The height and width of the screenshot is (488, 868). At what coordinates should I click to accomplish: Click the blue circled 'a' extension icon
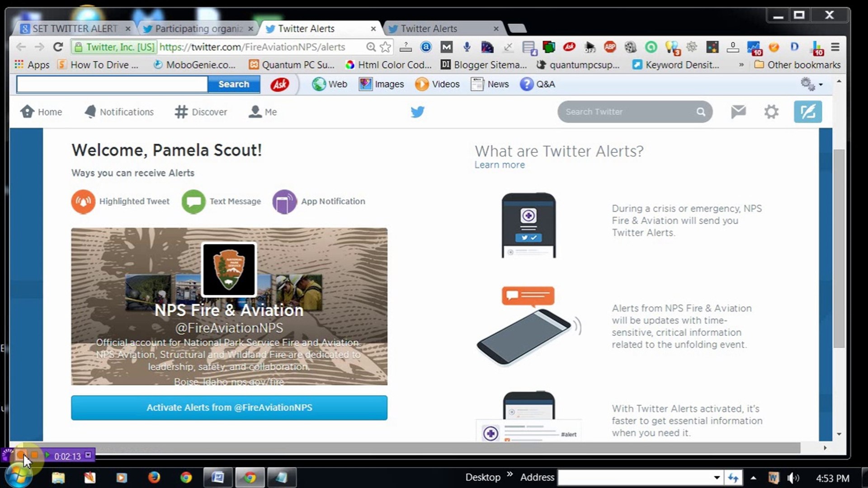tap(426, 47)
